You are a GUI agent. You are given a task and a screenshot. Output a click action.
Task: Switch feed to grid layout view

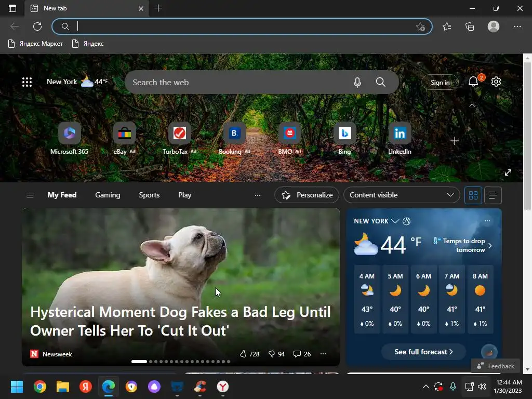coord(473,195)
